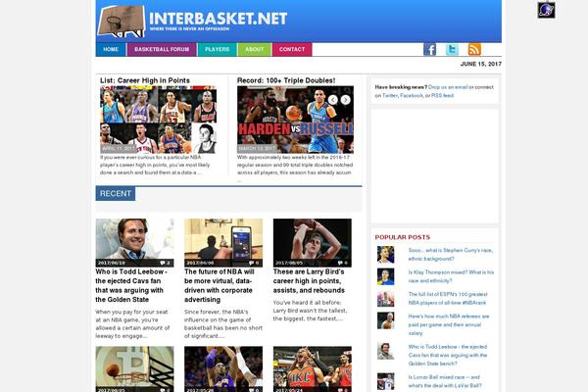Viewport: 588px width, 392px height.
Task: Click the 'RSS feed' text link
Action: (x=443, y=96)
